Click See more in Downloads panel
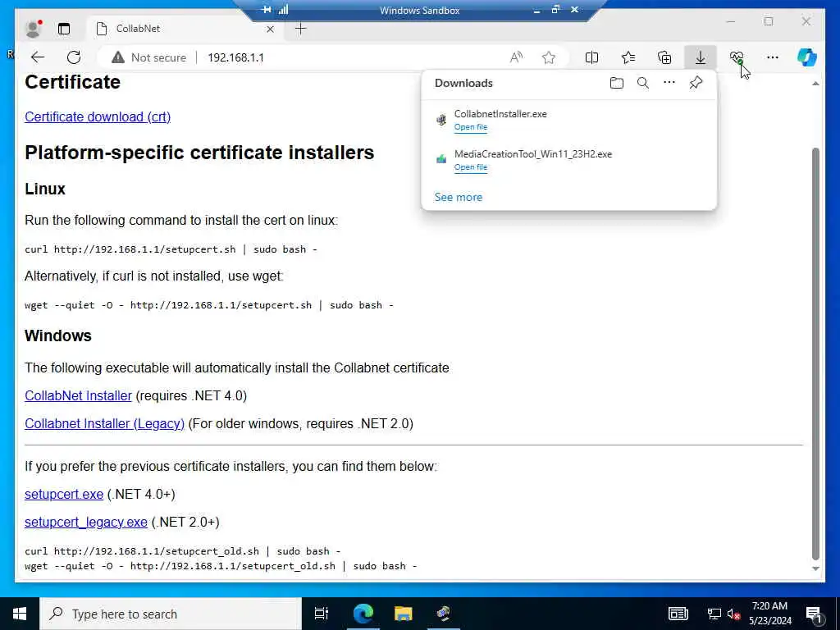Viewport: 840px width, 630px height. 458,197
